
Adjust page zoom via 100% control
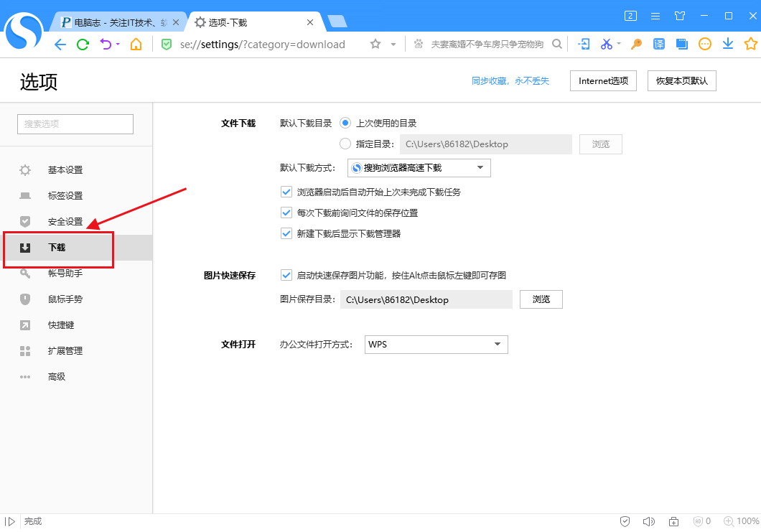(x=741, y=521)
